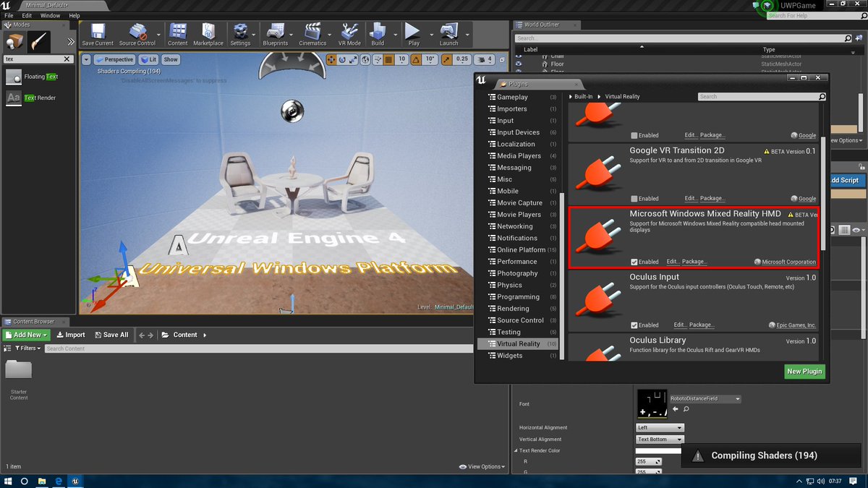The width and height of the screenshot is (868, 488).
Task: Toggle grid snapping icon in viewport
Action: pos(389,60)
